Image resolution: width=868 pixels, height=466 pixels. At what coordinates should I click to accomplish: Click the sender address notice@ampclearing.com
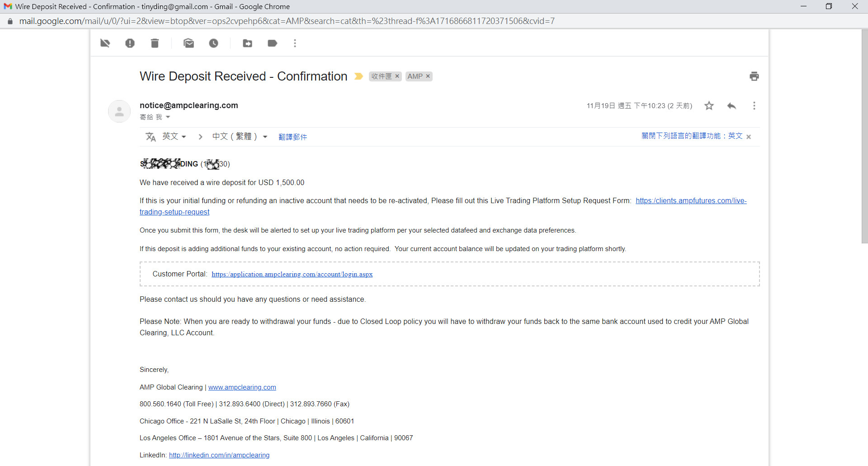coord(189,105)
